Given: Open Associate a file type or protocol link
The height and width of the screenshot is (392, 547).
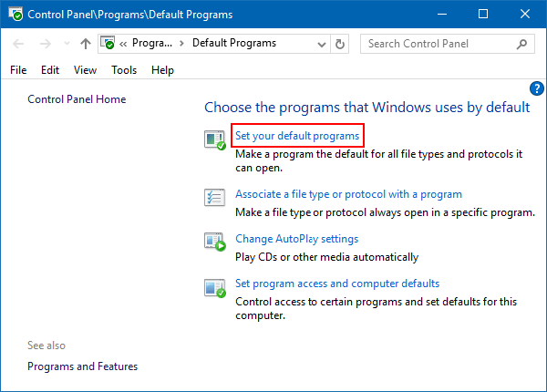Looking at the screenshot, I should pos(348,194).
